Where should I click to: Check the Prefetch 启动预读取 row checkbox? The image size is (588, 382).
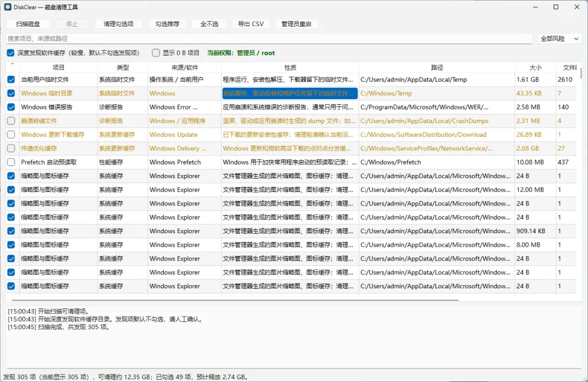[11, 162]
